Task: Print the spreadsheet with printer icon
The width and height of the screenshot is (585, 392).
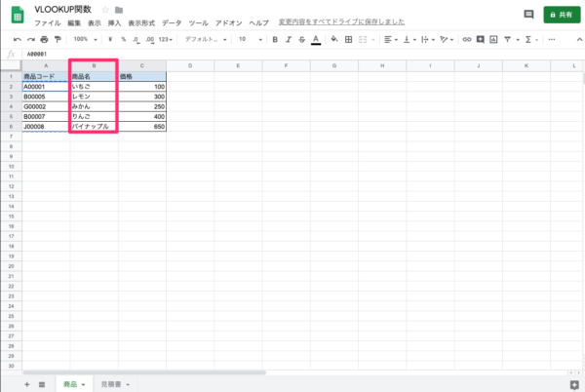Action: [44, 40]
